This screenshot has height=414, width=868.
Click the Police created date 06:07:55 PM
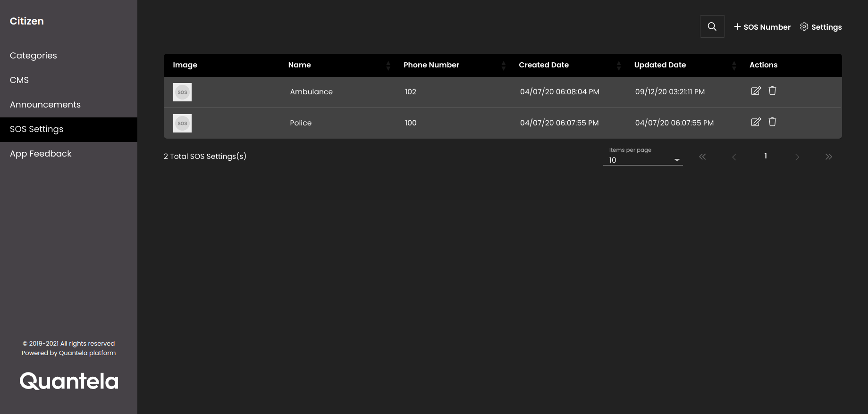pos(559,123)
